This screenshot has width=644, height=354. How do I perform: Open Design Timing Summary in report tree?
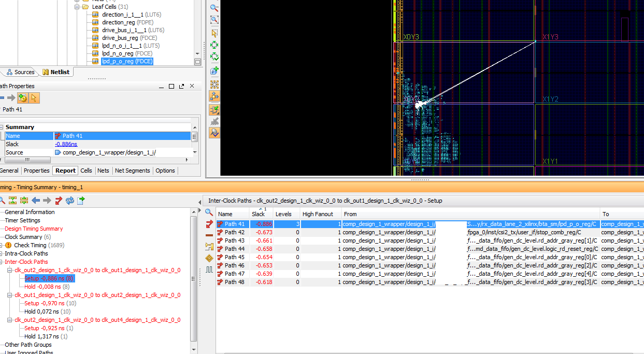[34, 229]
